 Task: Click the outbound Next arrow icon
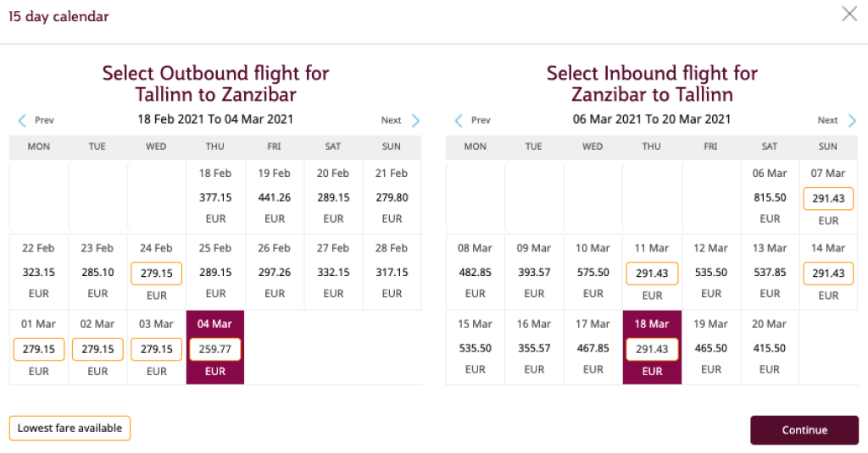point(415,120)
